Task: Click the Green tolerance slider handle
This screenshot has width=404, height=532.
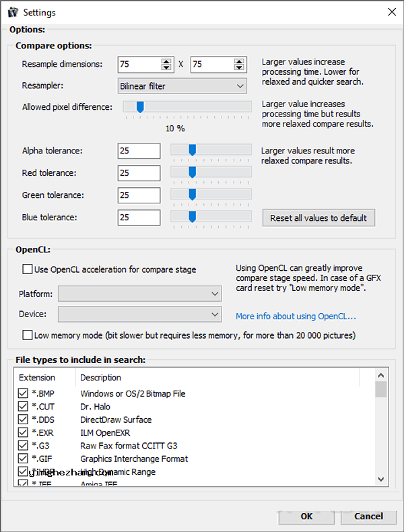Action: [193, 195]
